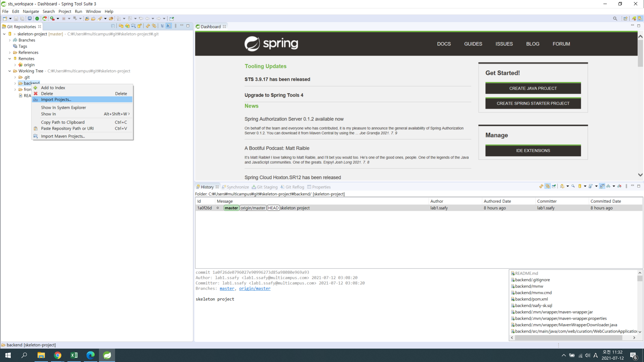
Task: Toggle Link with Editor in History toolbar
Action: [547, 186]
